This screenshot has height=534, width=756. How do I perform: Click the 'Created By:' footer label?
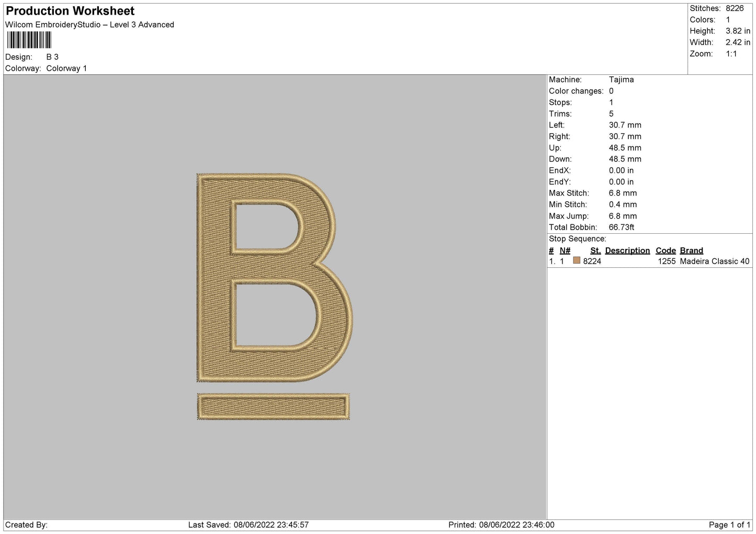click(x=26, y=525)
